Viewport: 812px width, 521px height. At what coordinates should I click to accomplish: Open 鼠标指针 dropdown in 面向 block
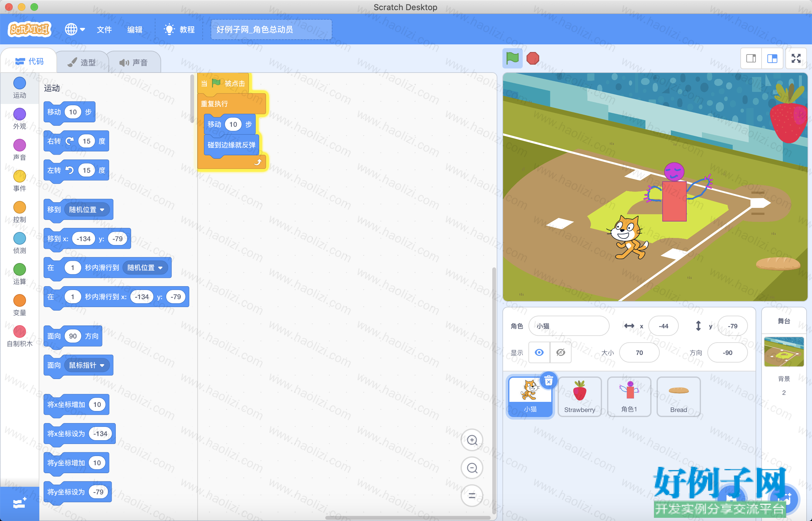(x=87, y=365)
